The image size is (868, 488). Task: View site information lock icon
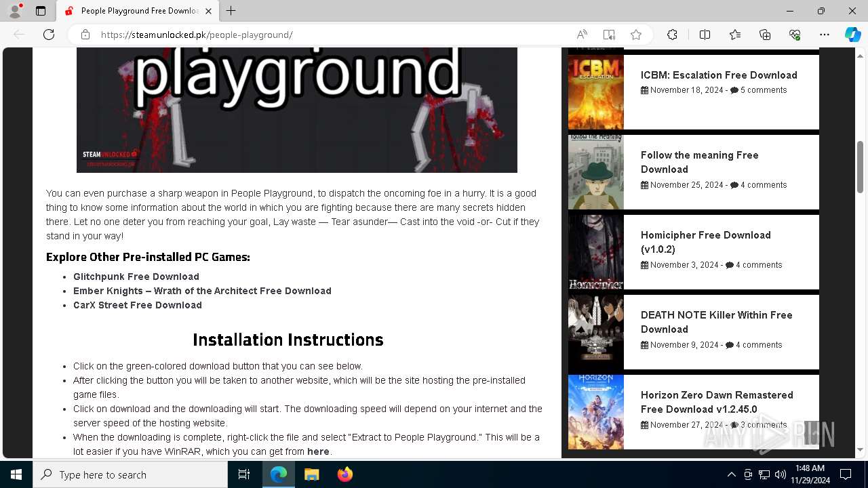(85, 35)
